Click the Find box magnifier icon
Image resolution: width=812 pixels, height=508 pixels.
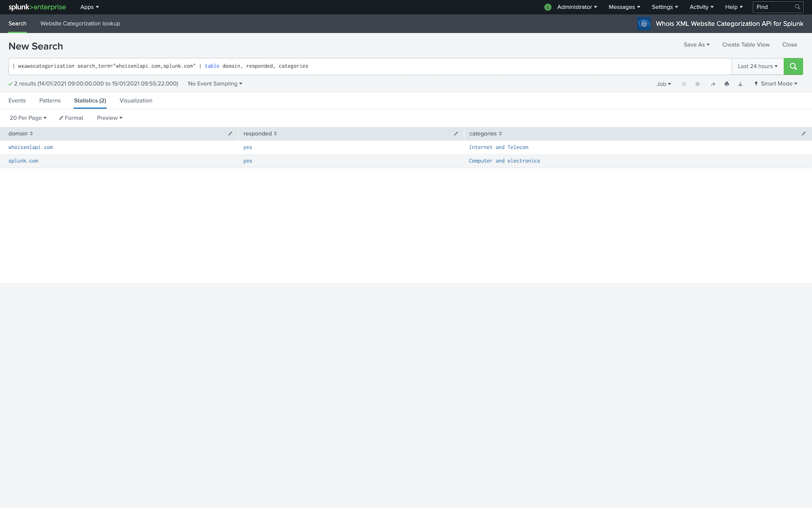[797, 7]
